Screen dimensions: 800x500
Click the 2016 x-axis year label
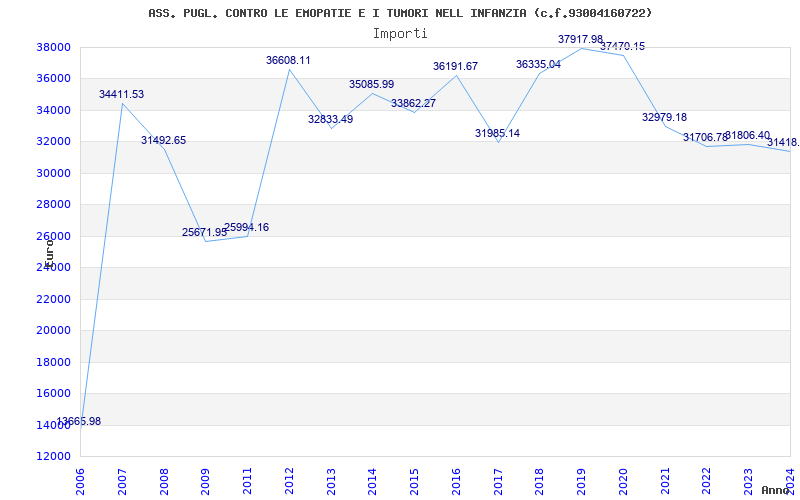(x=456, y=482)
